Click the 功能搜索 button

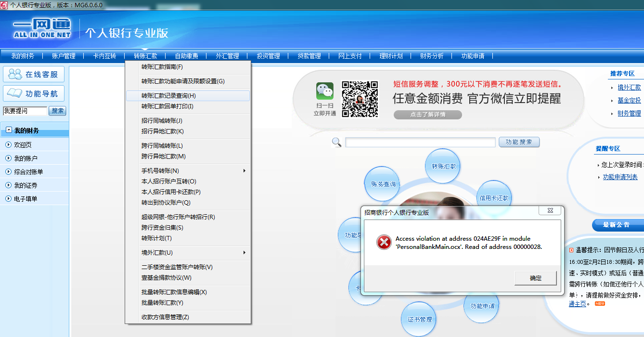(519, 142)
